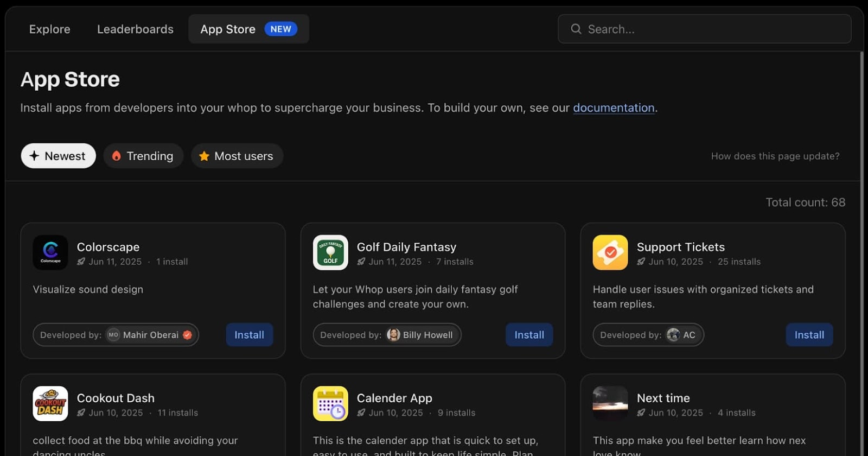
Task: Click the Total count: 68 text
Action: pyautogui.click(x=805, y=202)
